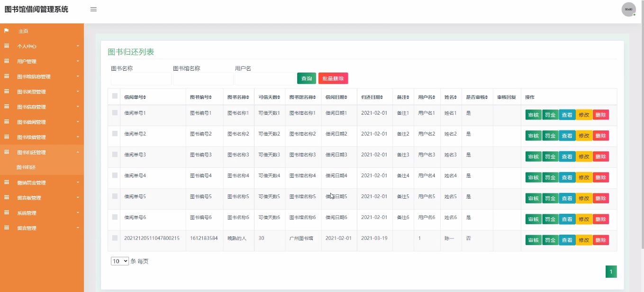
Task: Click 审核 for the 广州图书馆 row
Action: tap(534, 240)
